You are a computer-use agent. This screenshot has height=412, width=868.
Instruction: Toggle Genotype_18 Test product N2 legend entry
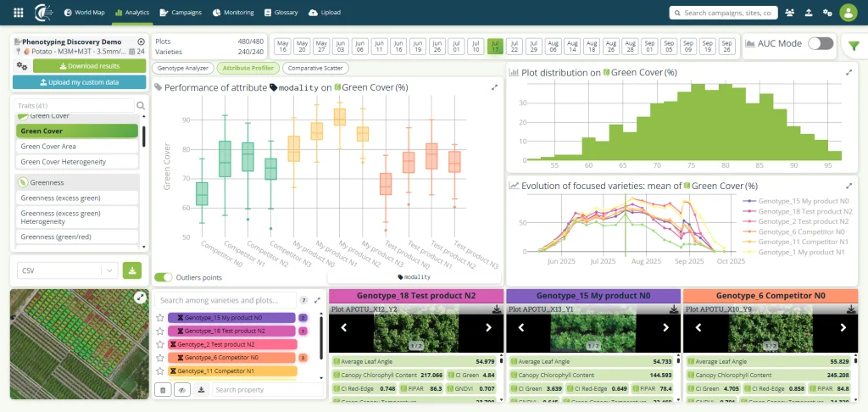[x=798, y=212]
